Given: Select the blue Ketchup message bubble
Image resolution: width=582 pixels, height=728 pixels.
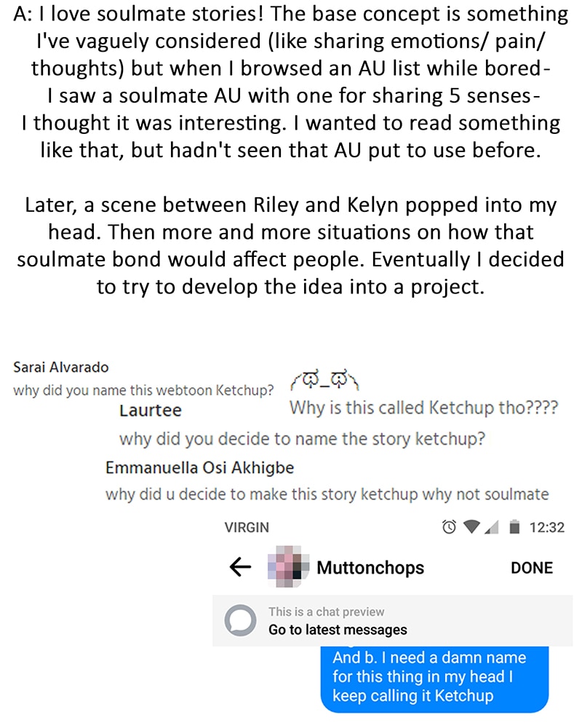Looking at the screenshot, I should pyautogui.click(x=434, y=677).
